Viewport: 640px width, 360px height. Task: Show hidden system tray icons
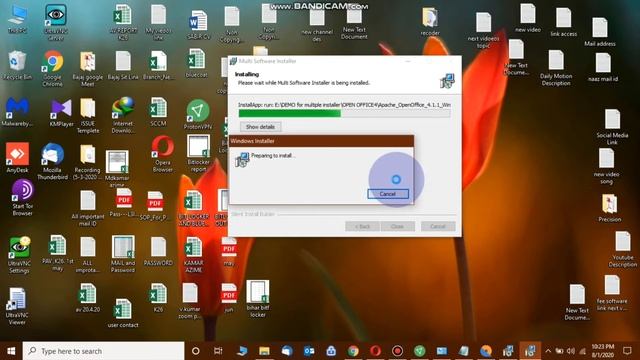[548, 351]
